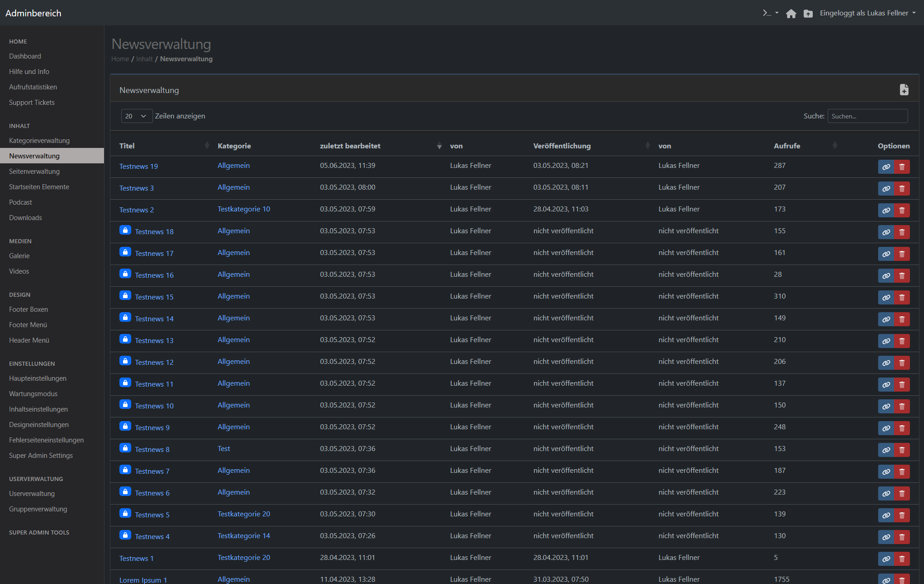Screen dimensions: 924x584
Task: Open Super Admin Settings in sidebar
Action: click(x=41, y=456)
